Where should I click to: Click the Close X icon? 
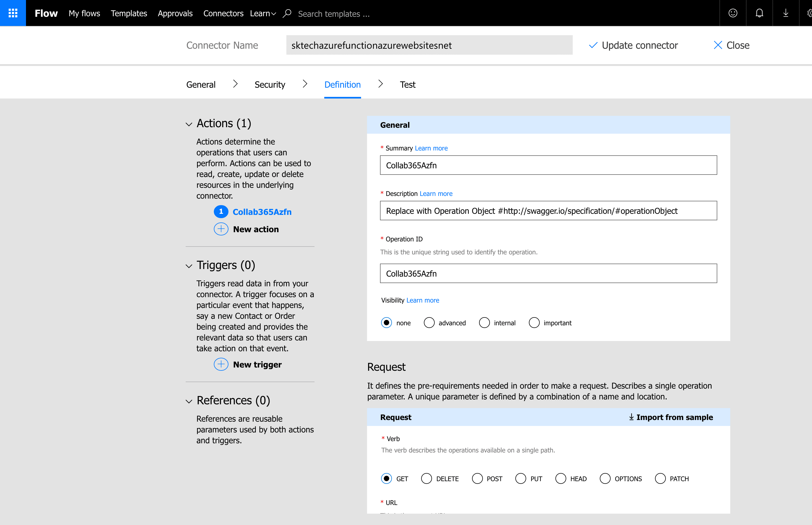pos(718,45)
